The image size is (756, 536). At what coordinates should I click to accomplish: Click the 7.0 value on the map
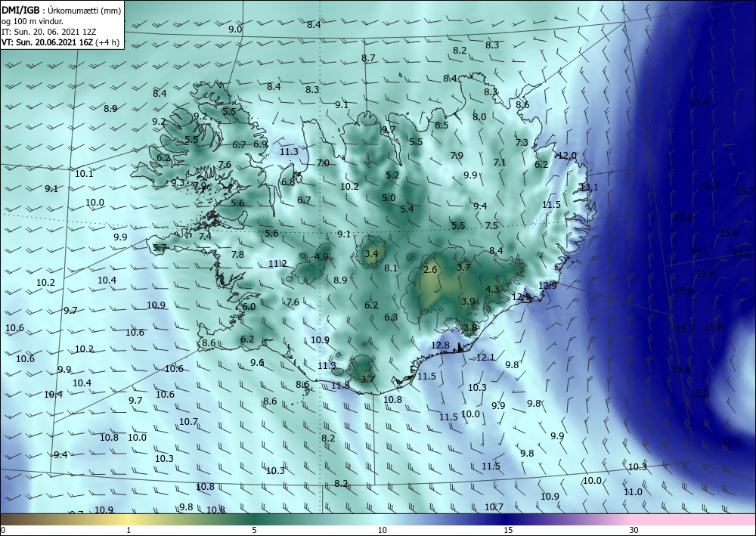click(x=323, y=163)
